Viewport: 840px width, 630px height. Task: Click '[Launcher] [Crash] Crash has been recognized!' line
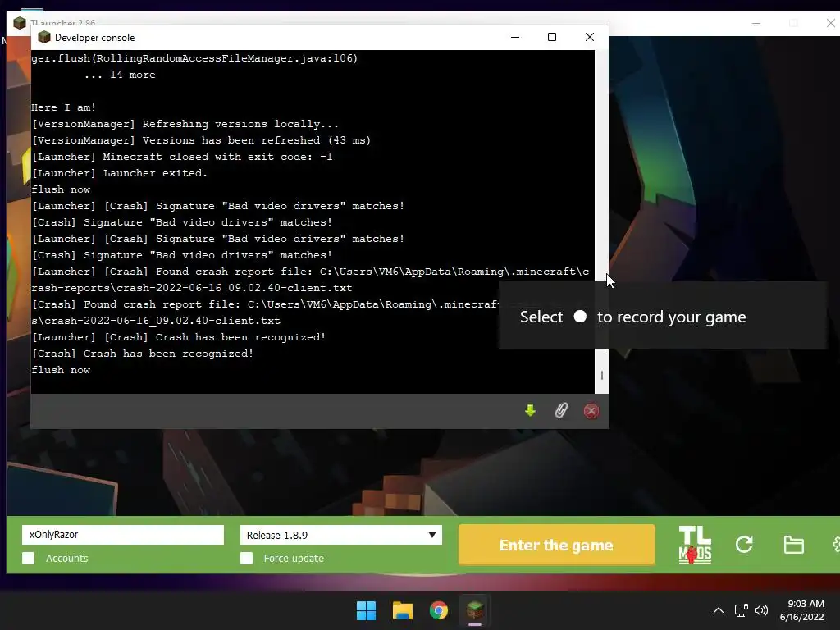178,337
